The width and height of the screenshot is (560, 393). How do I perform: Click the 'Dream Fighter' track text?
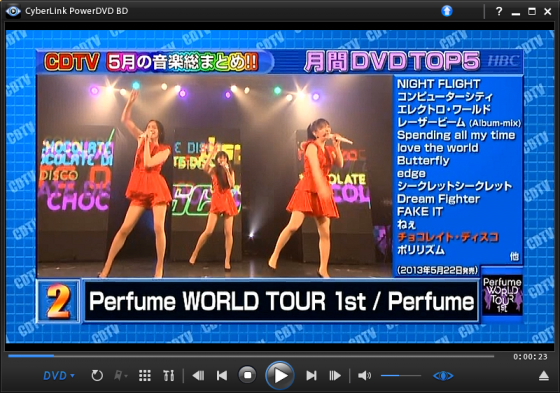pos(438,199)
